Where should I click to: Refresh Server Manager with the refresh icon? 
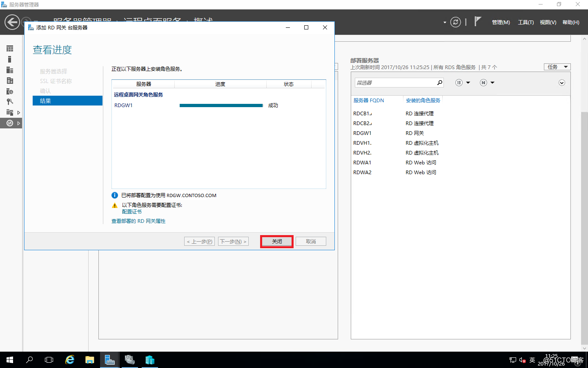tap(456, 22)
